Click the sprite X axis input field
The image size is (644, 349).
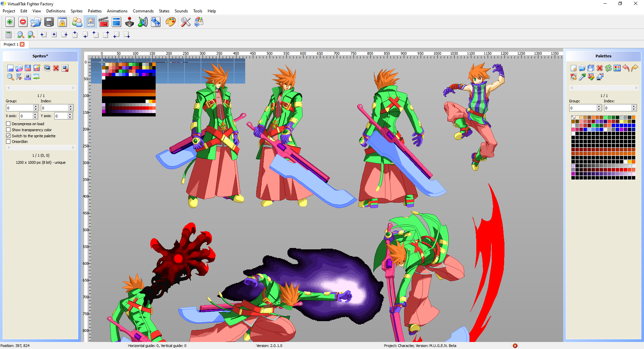[x=26, y=116]
